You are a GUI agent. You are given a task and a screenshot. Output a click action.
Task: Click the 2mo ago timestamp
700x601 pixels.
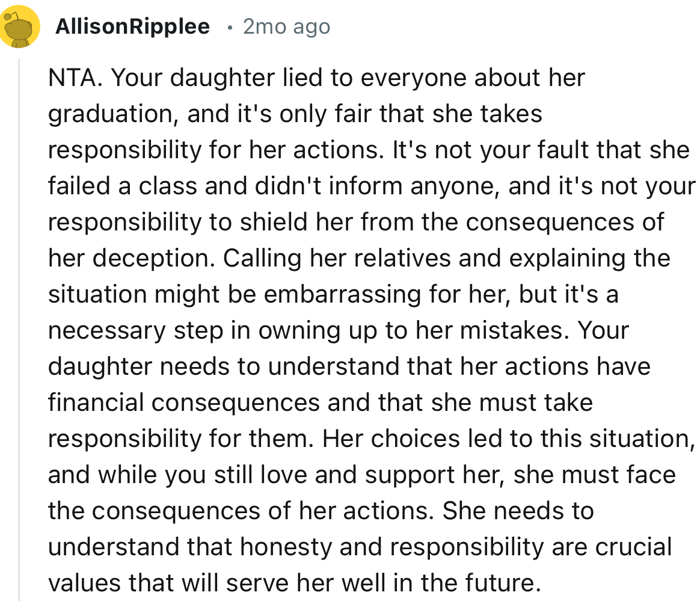tap(286, 26)
